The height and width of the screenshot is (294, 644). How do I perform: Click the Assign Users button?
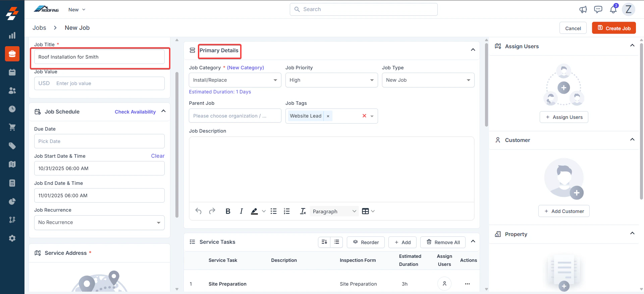coord(564,117)
